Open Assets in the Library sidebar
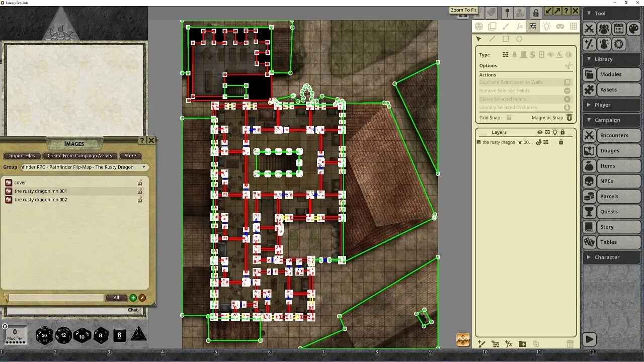Viewport: 644px width, 362px height. click(612, 89)
